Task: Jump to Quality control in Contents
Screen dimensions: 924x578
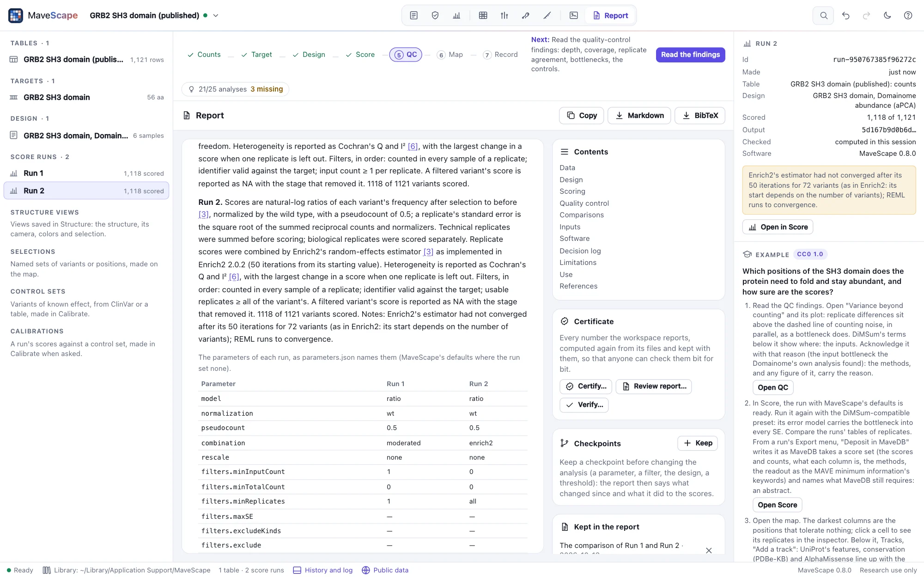Action: click(584, 203)
